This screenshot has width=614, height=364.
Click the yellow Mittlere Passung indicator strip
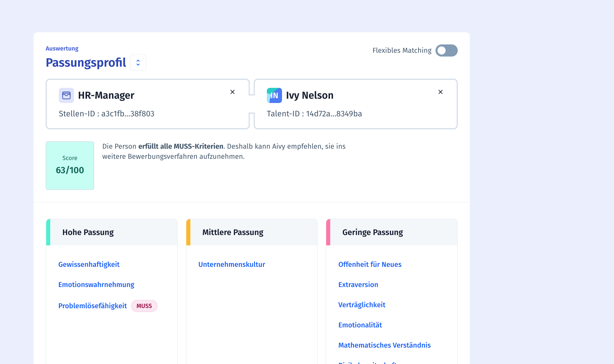188,232
